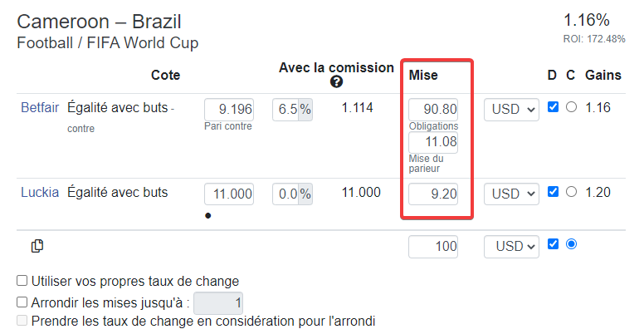Select the C radio button for Luckia
Viewport: 644px width, 334px height.
click(x=571, y=192)
